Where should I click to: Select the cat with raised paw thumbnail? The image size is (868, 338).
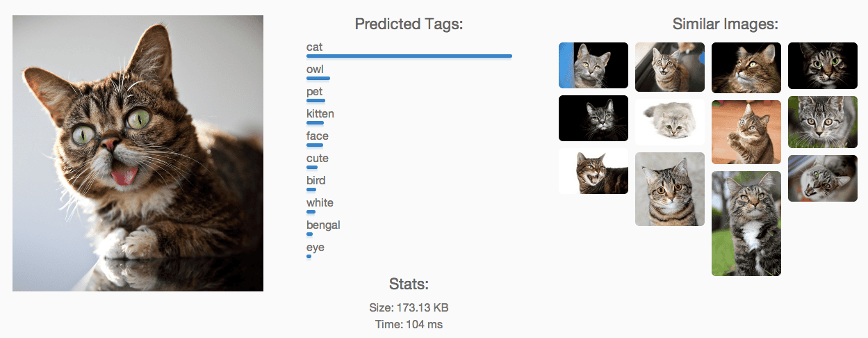click(x=746, y=131)
